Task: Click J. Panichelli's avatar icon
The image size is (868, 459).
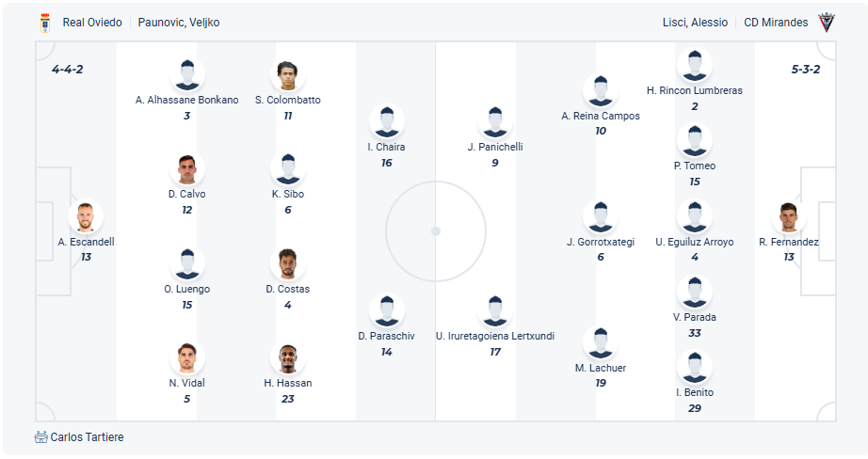Action: point(494,122)
